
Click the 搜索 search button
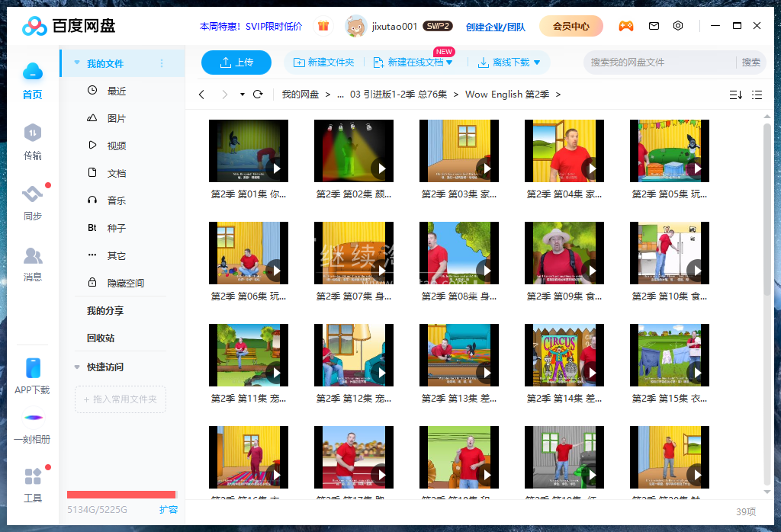750,62
